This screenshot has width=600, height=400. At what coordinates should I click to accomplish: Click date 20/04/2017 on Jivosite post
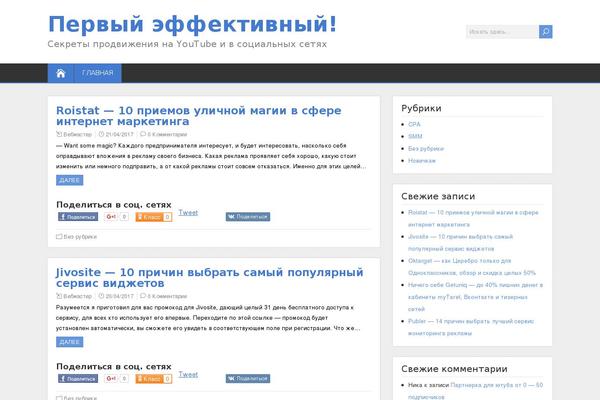119,296
